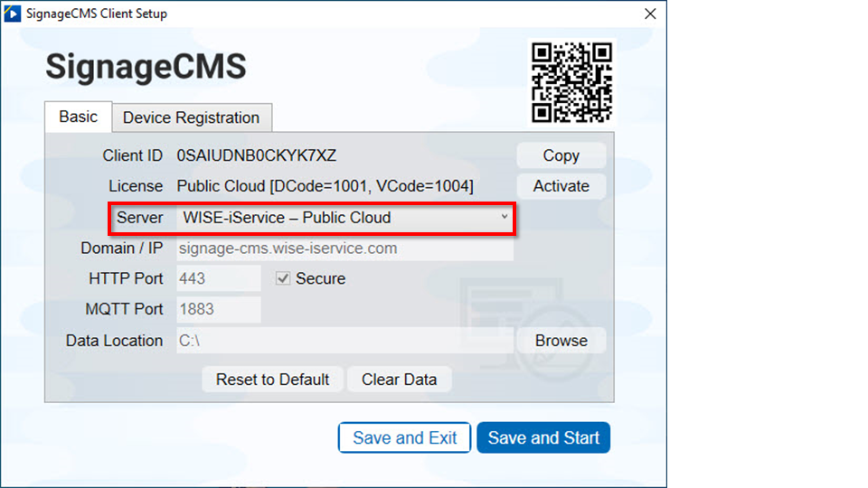Click the Data Location path field

[344, 341]
